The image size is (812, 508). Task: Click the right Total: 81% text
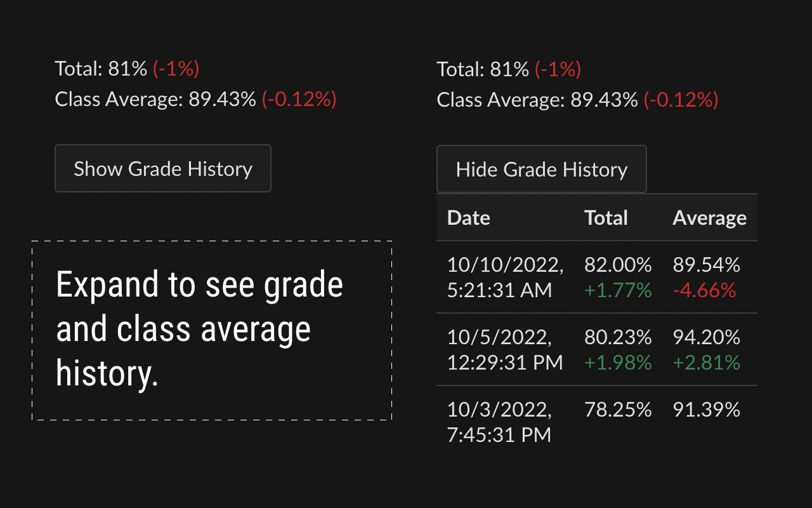click(x=483, y=69)
